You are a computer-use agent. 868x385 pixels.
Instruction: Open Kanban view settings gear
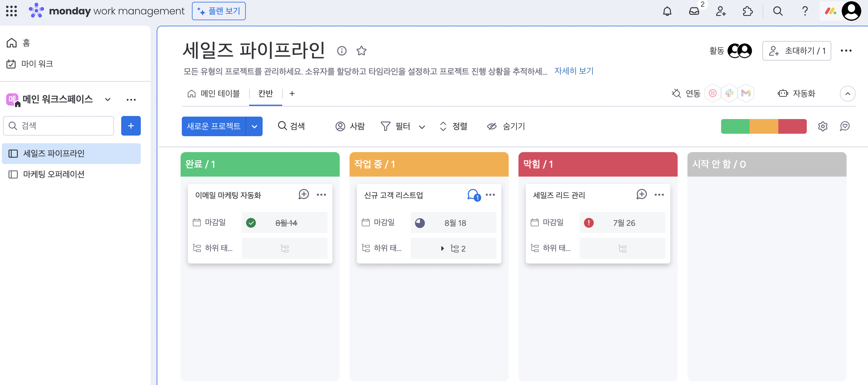pyautogui.click(x=822, y=126)
